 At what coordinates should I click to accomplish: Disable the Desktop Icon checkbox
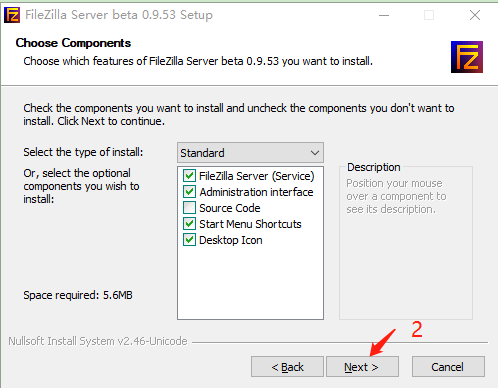point(189,240)
